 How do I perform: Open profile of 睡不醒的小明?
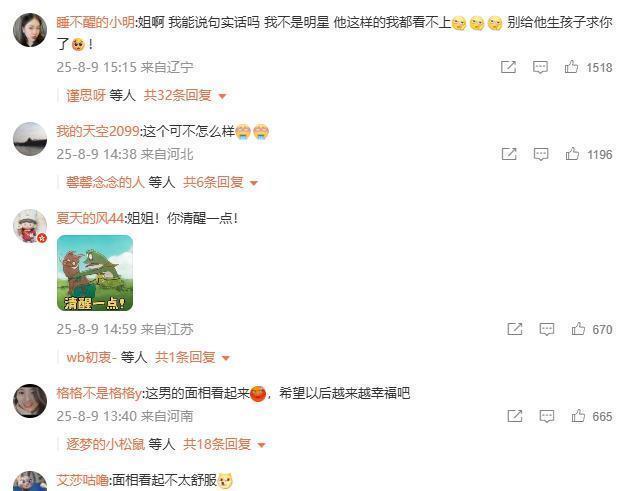pos(95,22)
